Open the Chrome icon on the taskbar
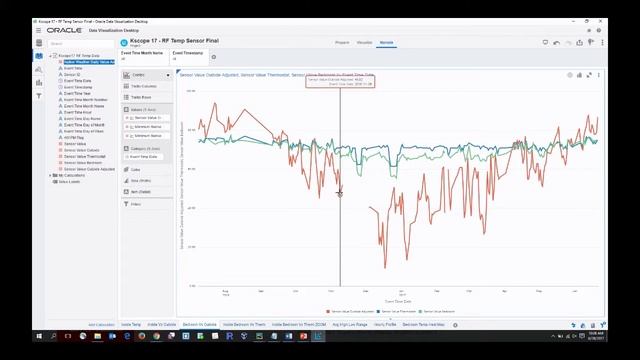The width and height of the screenshot is (640, 360). coord(156,336)
